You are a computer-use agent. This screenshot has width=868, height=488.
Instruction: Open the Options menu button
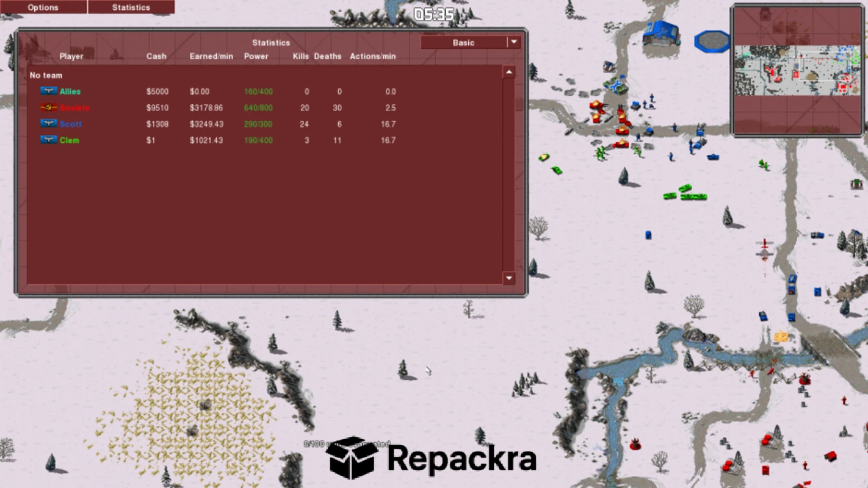click(43, 7)
